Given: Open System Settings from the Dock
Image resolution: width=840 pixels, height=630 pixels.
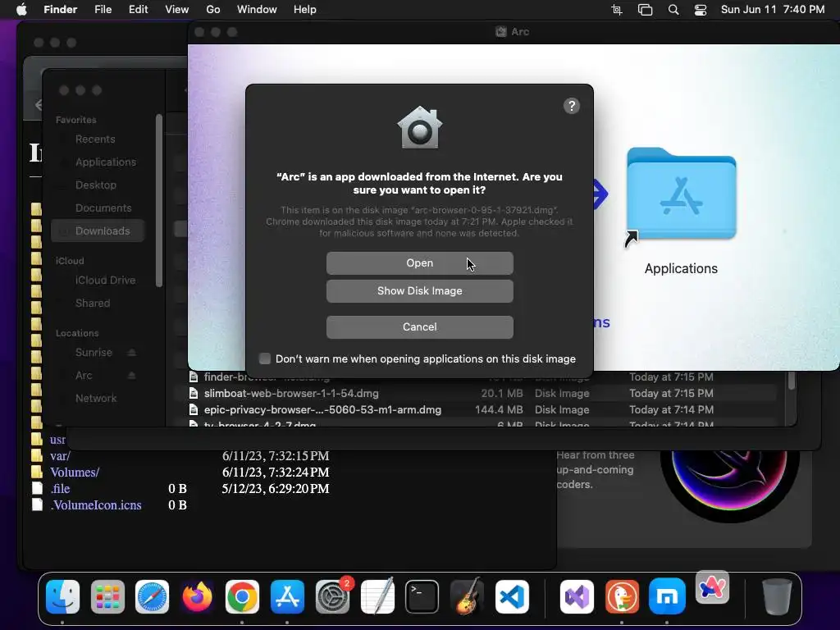Looking at the screenshot, I should [x=332, y=596].
